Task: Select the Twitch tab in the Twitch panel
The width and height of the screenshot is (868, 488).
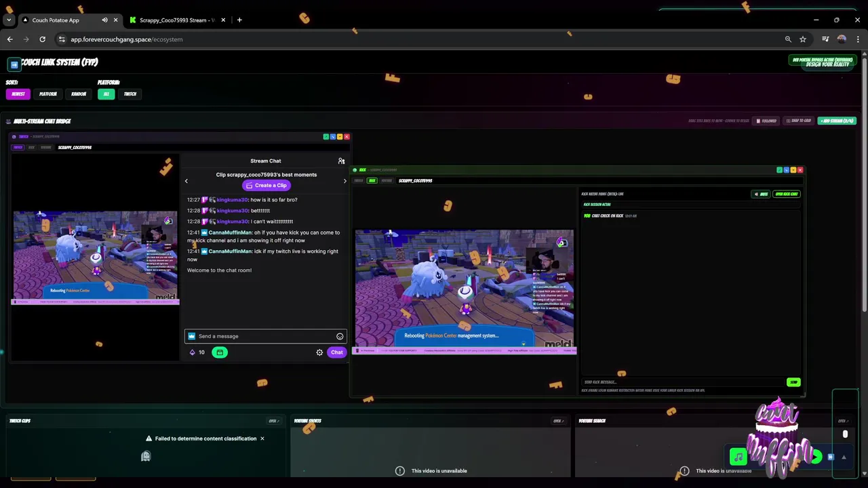Action: (18, 147)
